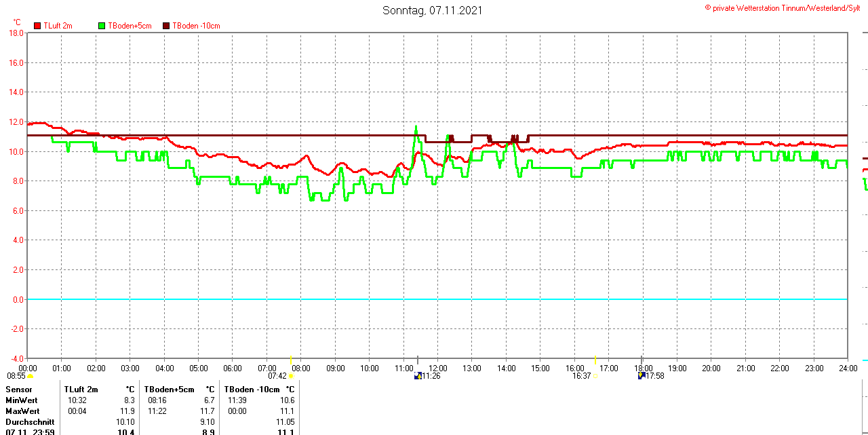
Task: Click the MinWert row label in table
Action: coord(22,400)
